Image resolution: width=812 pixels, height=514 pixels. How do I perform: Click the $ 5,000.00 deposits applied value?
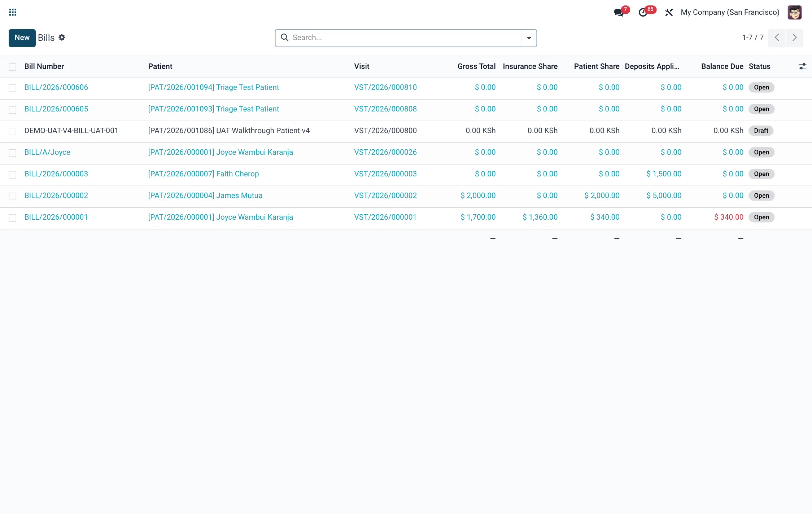pyautogui.click(x=664, y=196)
